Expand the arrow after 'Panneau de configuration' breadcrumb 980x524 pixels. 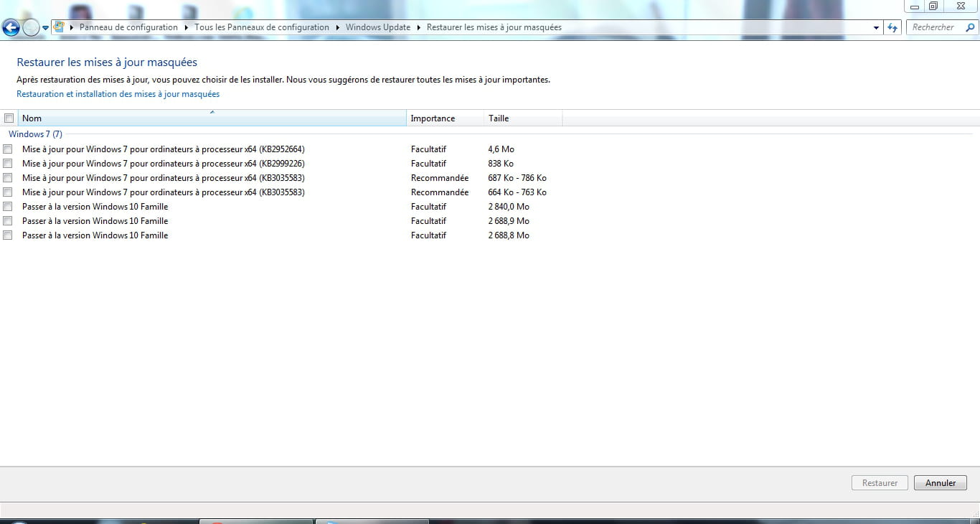187,27
